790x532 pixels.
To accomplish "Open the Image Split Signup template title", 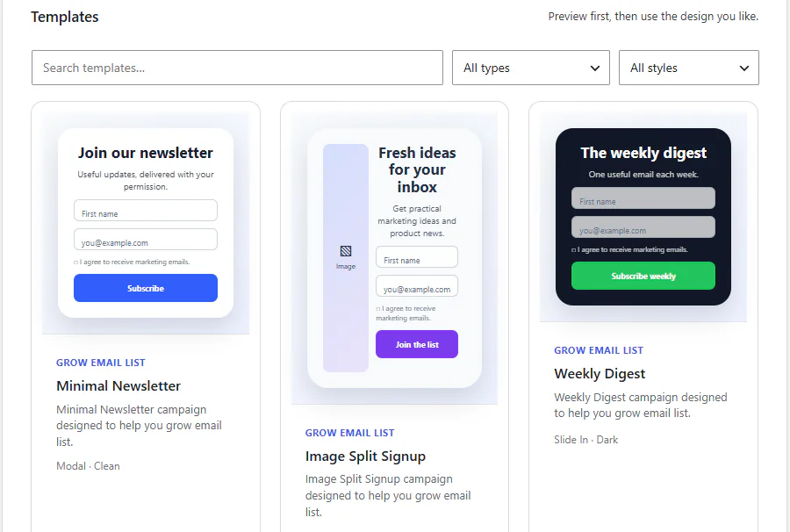I will click(x=365, y=457).
